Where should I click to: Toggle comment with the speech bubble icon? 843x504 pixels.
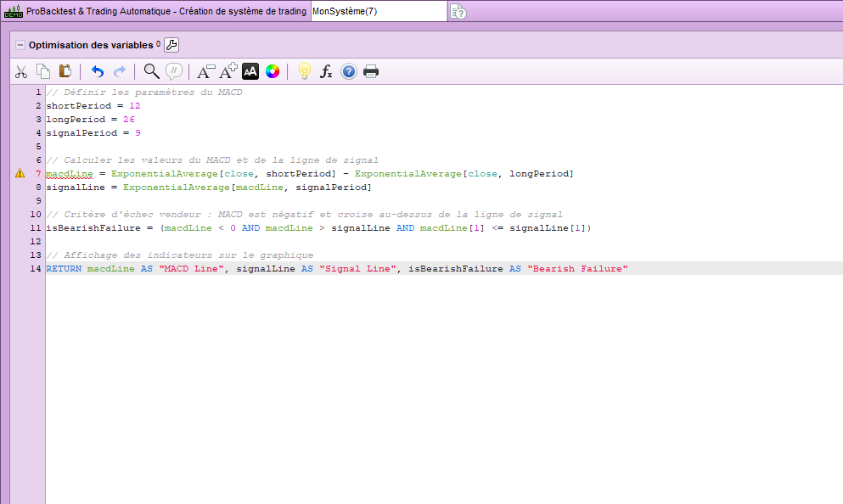(x=174, y=71)
